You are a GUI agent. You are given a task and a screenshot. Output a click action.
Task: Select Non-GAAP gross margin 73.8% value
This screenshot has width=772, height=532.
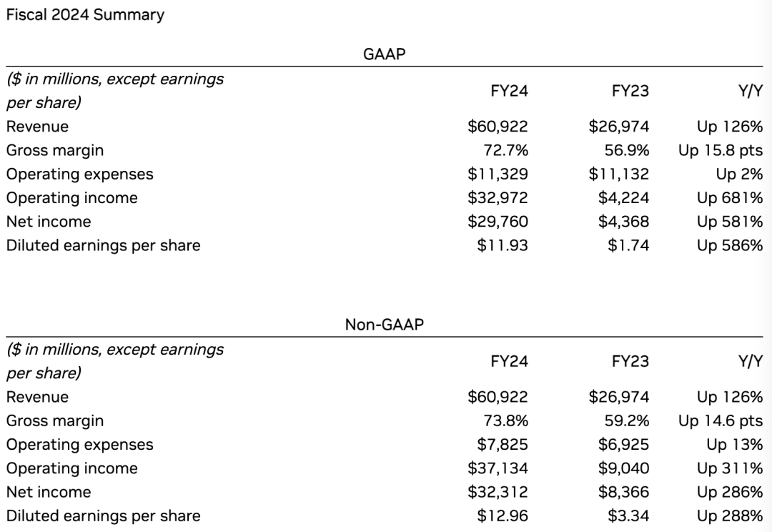click(506, 420)
